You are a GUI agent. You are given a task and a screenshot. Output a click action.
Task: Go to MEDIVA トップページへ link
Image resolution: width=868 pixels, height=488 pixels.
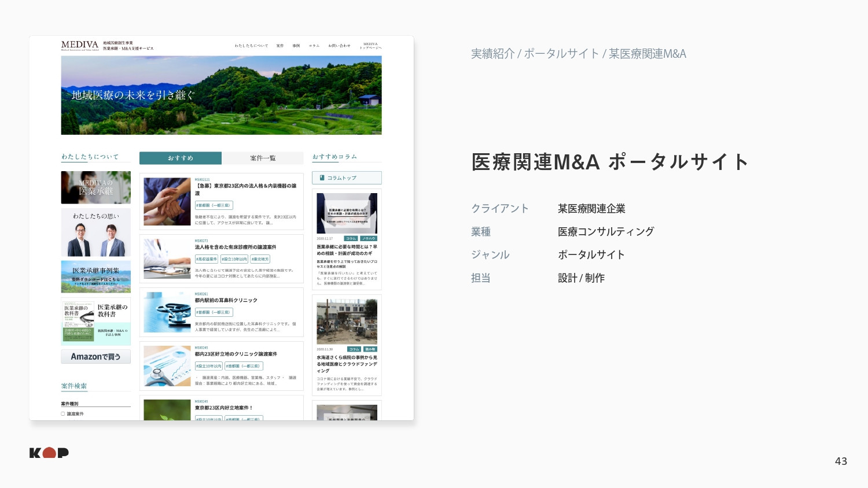(370, 46)
